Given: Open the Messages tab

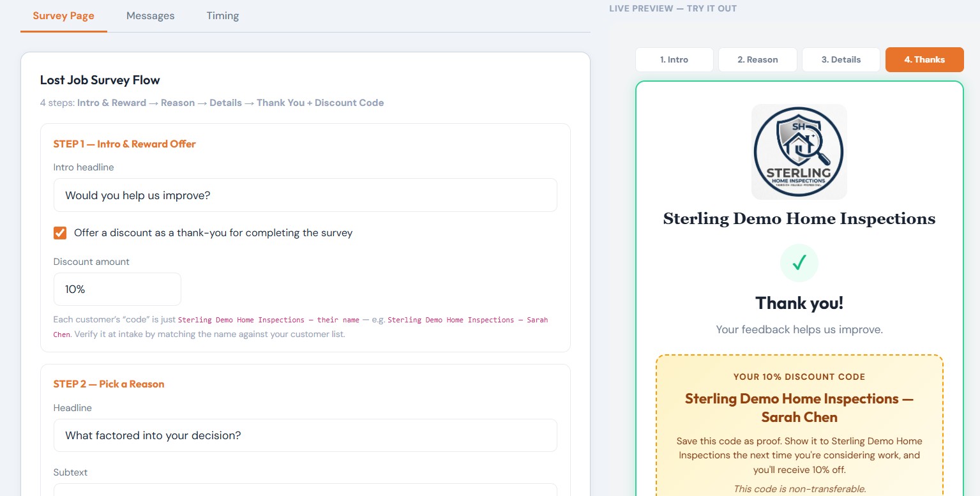Looking at the screenshot, I should [150, 16].
